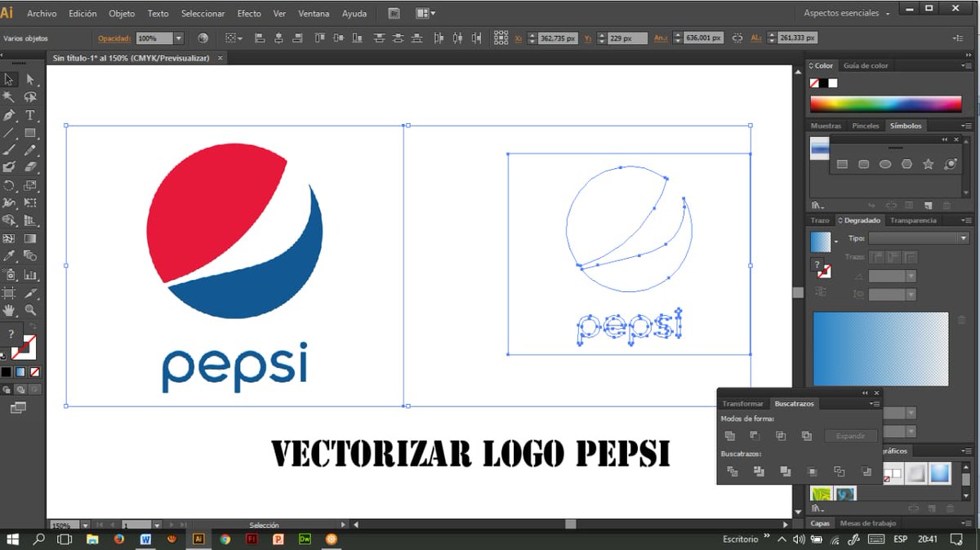The width and height of the screenshot is (980, 550).
Task: Open arrange documents dropdown in menu bar
Action: pos(425,13)
